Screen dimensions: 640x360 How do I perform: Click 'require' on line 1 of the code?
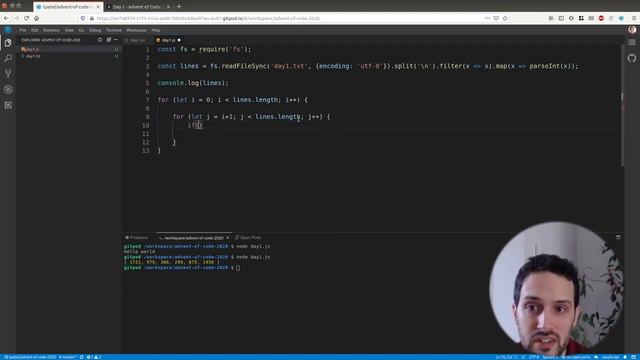point(212,49)
